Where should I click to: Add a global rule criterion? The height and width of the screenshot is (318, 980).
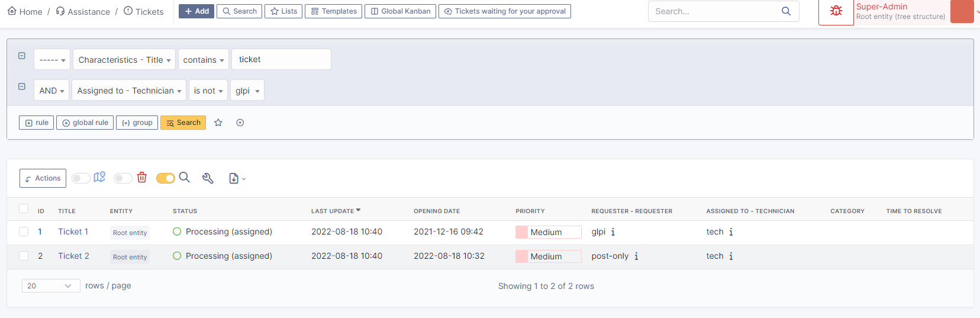tap(85, 123)
